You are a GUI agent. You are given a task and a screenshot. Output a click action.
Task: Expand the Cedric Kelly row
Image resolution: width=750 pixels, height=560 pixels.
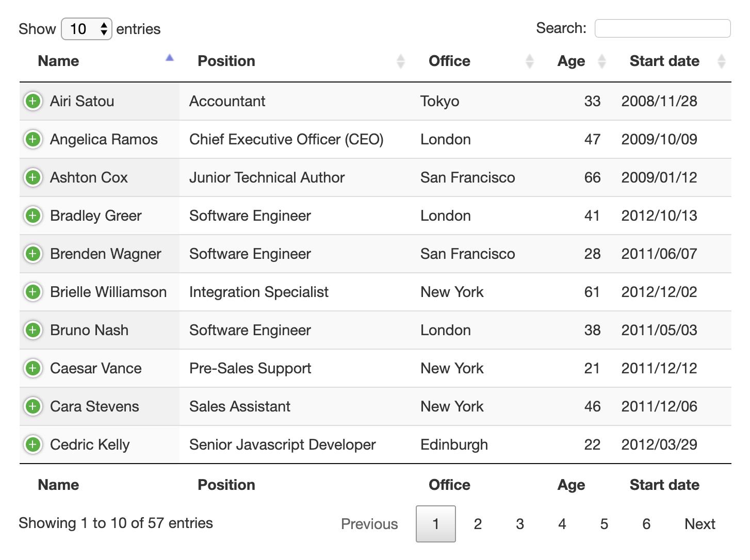click(33, 444)
